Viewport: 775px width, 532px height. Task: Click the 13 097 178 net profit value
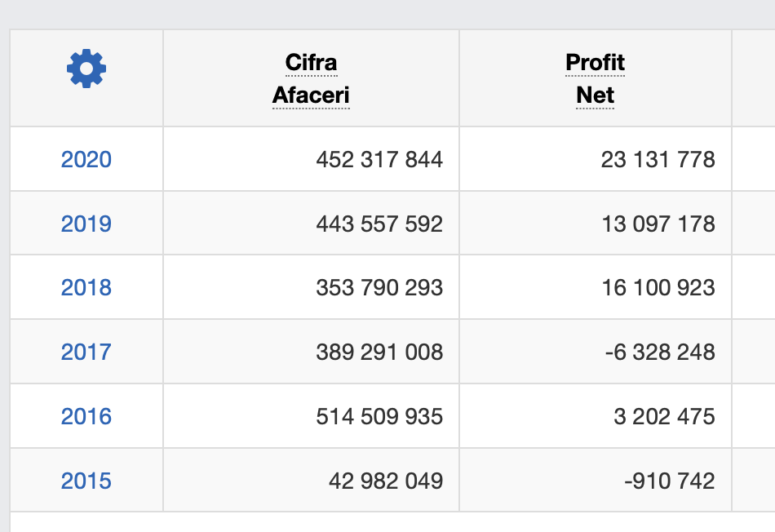[658, 224]
